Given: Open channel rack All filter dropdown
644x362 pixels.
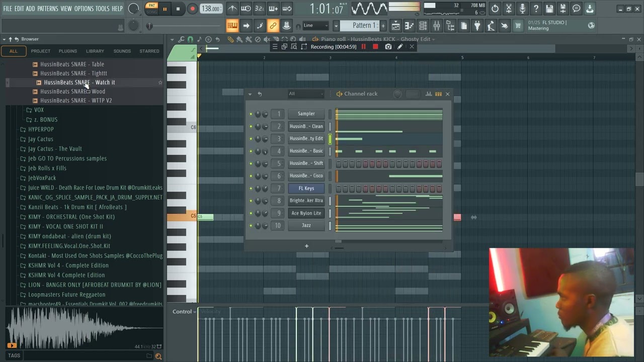Looking at the screenshot, I should click(x=306, y=94).
